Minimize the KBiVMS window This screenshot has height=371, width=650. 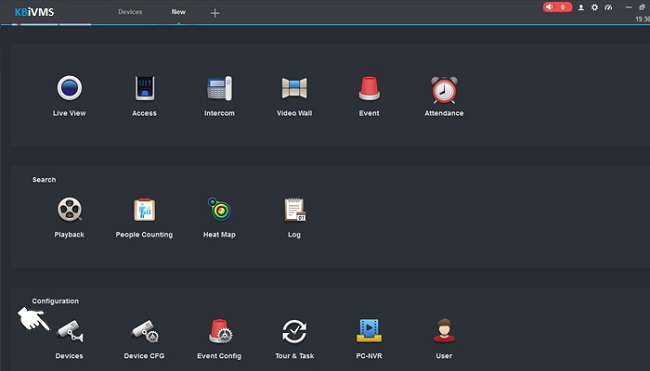[628, 7]
